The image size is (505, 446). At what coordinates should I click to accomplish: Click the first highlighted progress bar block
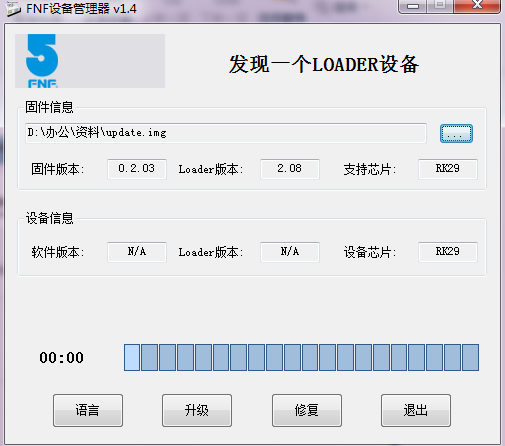tap(132, 357)
